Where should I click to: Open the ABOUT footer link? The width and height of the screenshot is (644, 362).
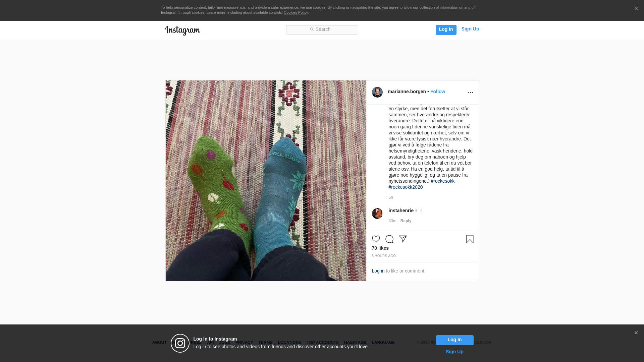pyautogui.click(x=159, y=343)
